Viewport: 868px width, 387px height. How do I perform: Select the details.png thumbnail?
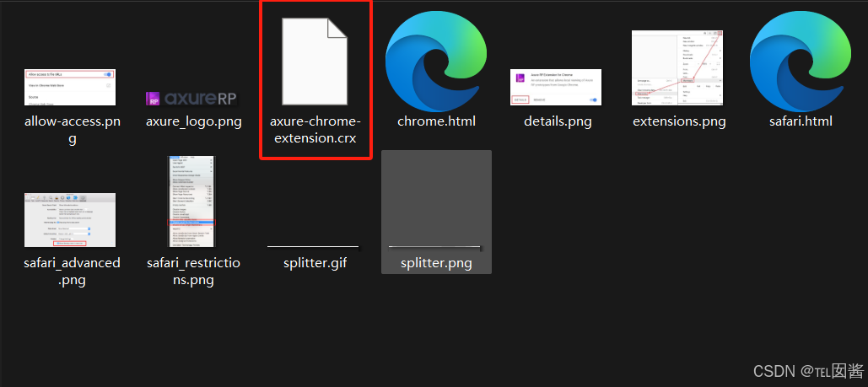(x=556, y=88)
